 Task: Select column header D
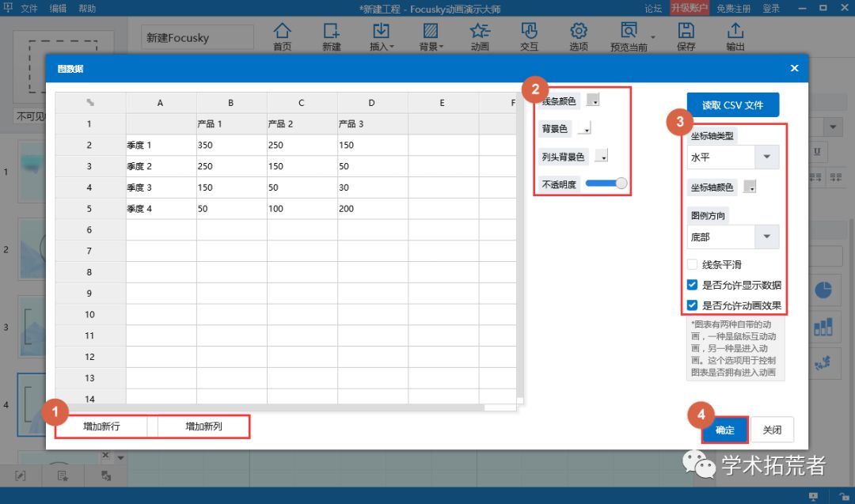[372, 102]
